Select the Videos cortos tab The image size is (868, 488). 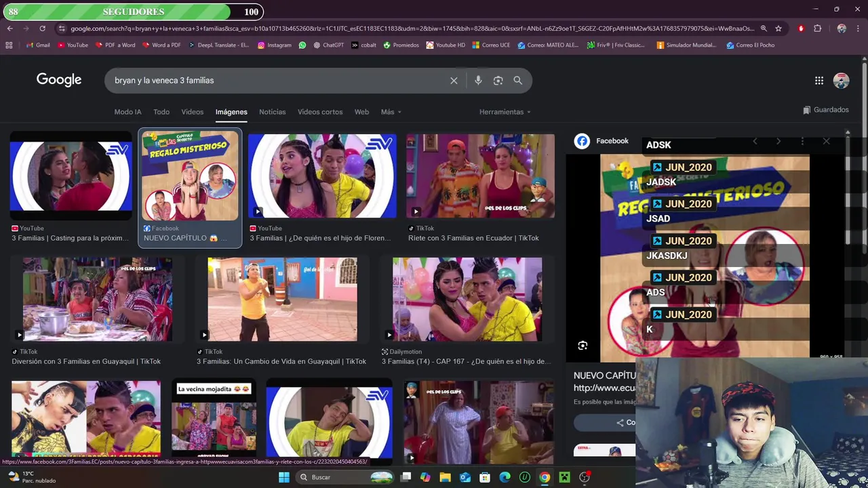pos(320,112)
